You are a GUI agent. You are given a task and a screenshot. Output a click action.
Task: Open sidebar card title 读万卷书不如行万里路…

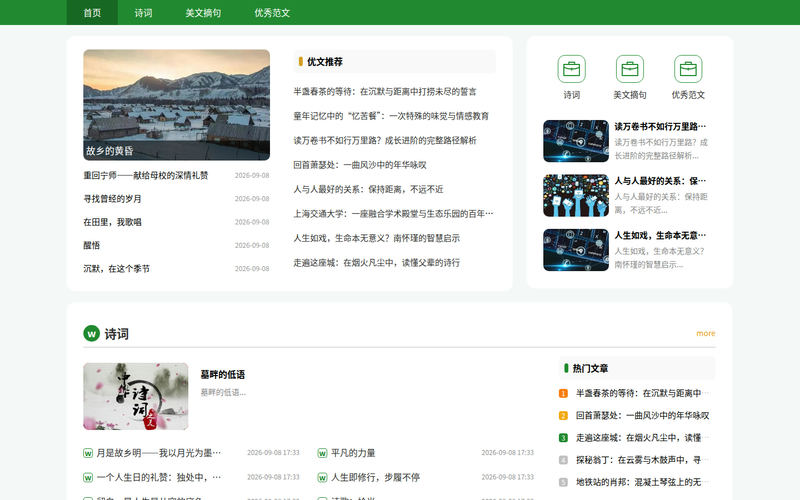click(660, 127)
